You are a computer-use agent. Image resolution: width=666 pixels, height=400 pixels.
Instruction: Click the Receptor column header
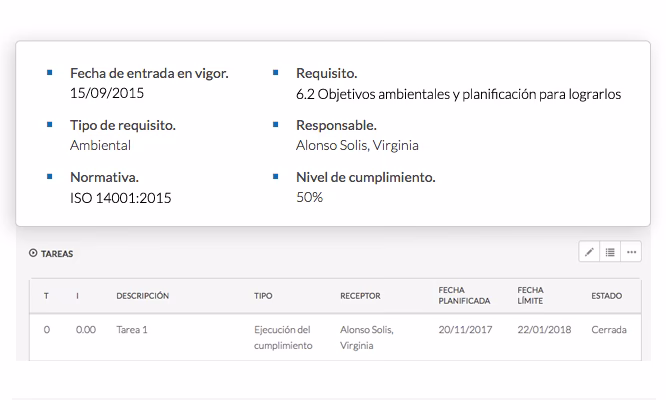360,296
